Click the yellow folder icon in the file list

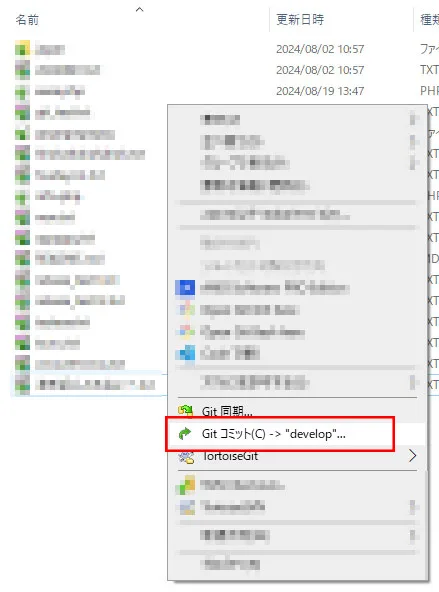point(22,49)
